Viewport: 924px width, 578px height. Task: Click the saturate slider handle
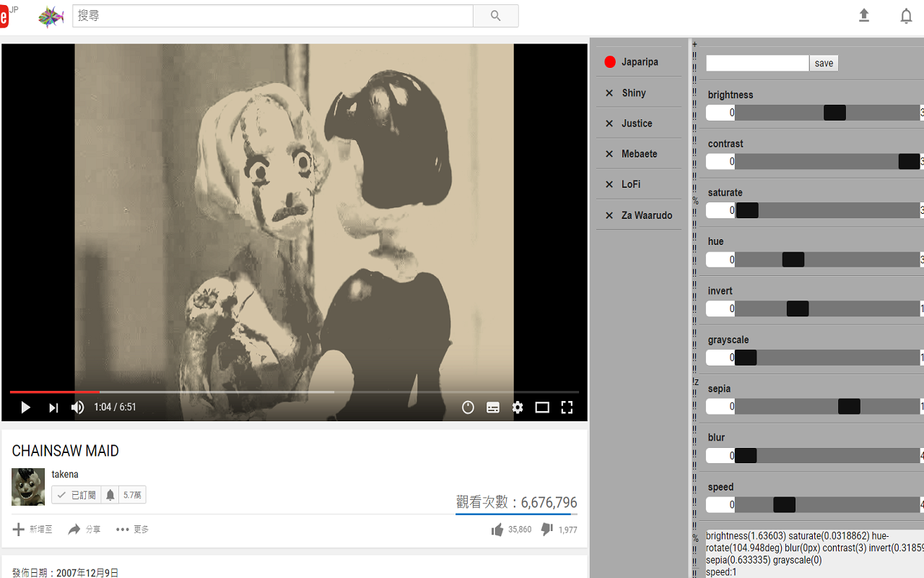pos(747,210)
